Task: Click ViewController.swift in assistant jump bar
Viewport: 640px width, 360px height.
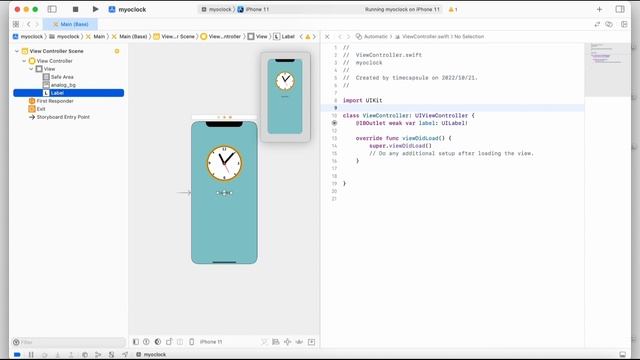Action: click(422, 36)
